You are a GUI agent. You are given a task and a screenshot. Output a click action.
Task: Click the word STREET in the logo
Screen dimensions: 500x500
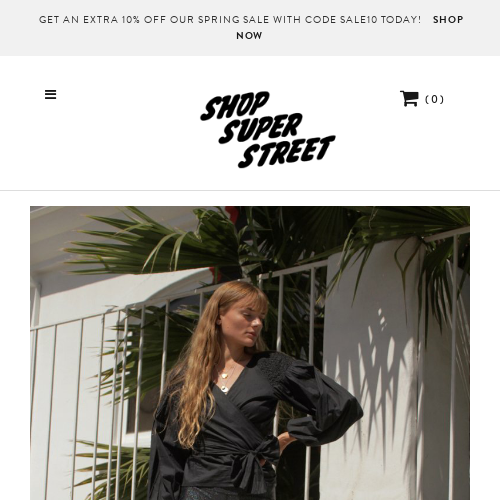[287, 152]
